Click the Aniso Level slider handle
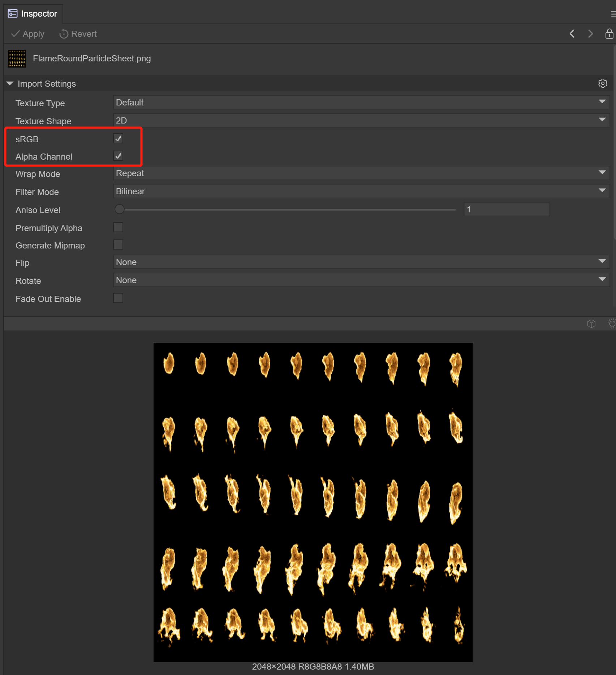Screen dimensions: 616x675 tap(120, 209)
